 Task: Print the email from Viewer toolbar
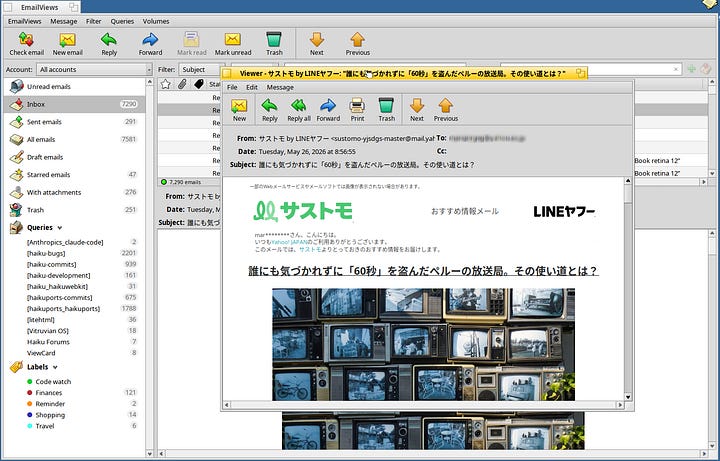(x=357, y=110)
